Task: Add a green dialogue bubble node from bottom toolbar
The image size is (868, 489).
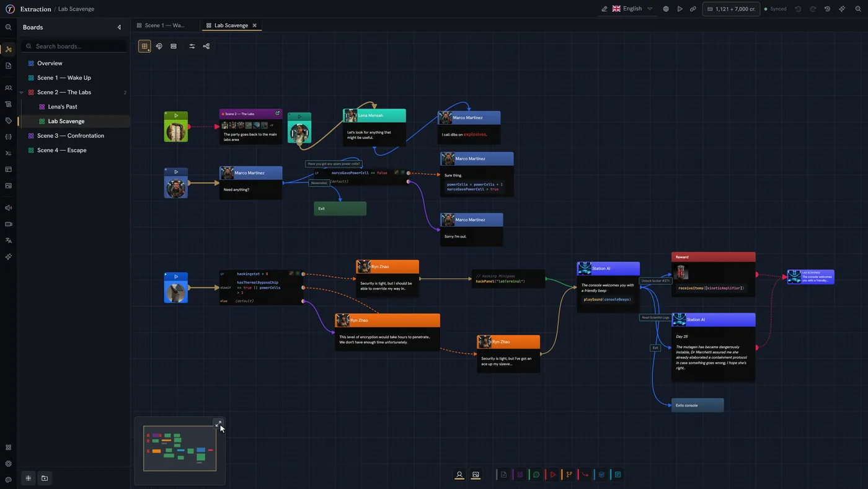Action: [x=536, y=475]
